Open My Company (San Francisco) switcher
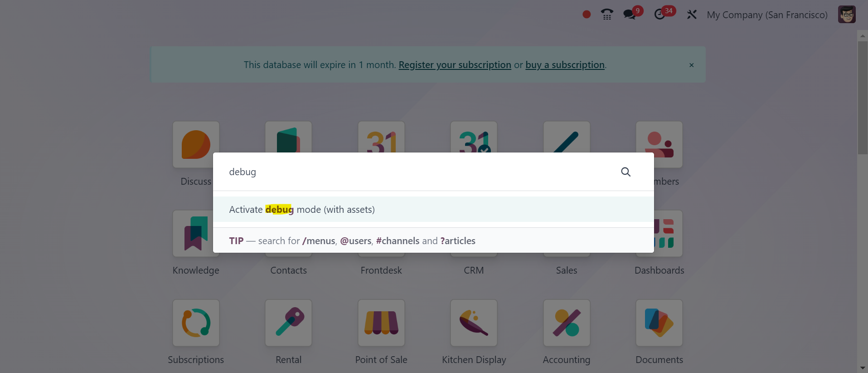This screenshot has height=373, width=868. (x=767, y=15)
